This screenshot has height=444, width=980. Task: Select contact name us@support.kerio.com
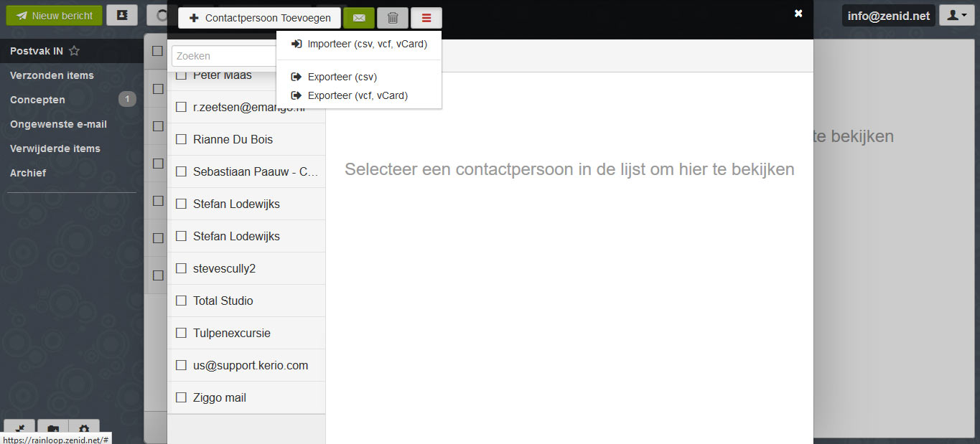point(251,365)
